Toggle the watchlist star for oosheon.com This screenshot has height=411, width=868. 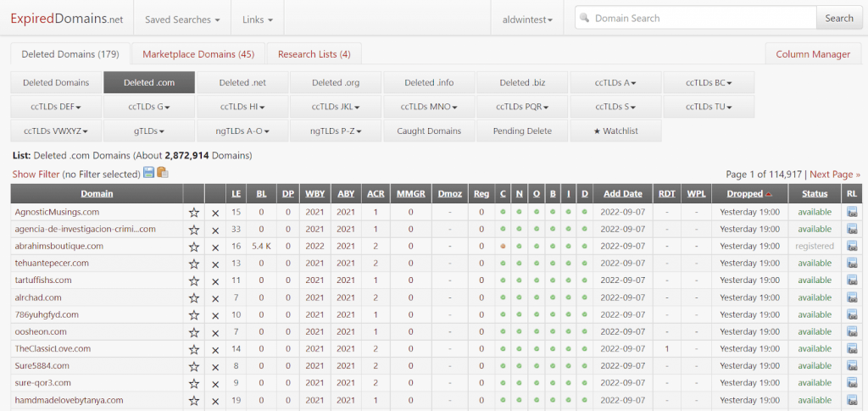tap(194, 332)
